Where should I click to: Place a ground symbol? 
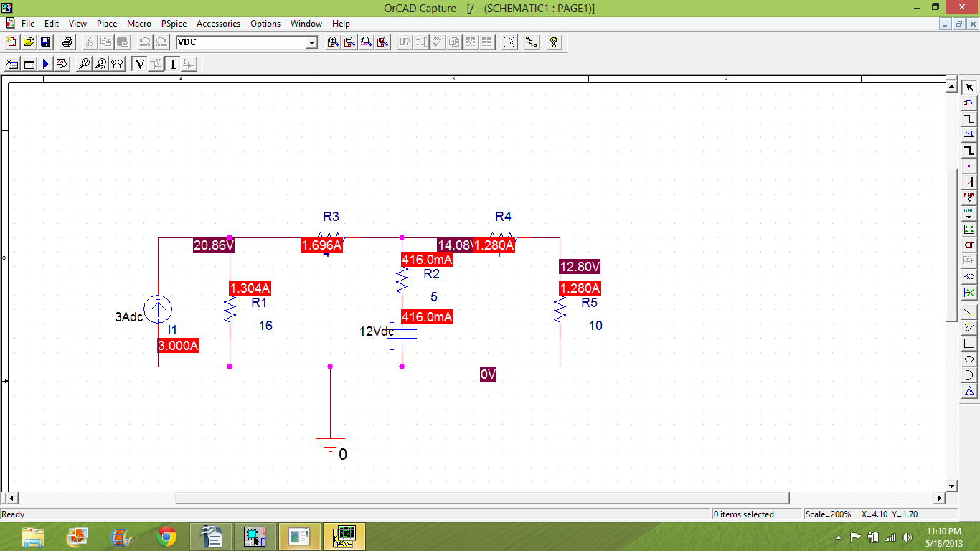point(969,213)
